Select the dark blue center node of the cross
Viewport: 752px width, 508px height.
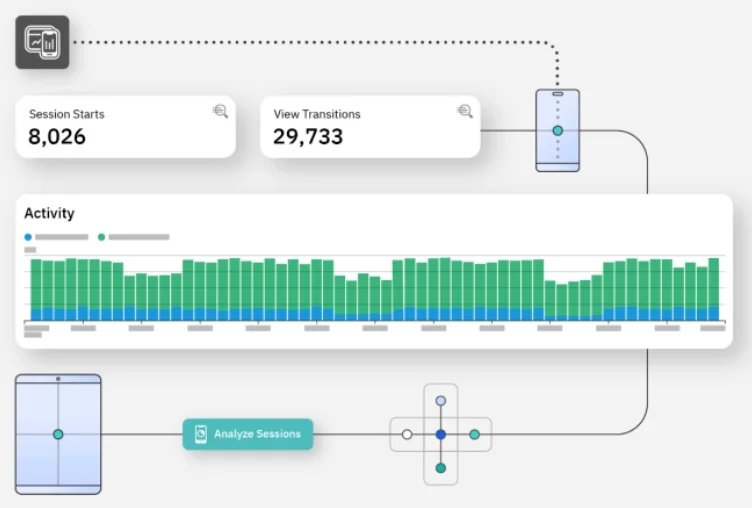click(x=441, y=435)
